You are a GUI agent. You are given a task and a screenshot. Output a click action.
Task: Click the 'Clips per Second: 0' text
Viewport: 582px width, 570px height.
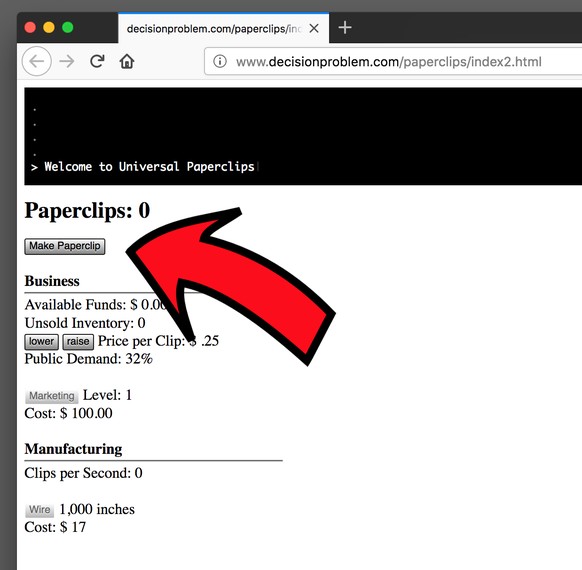pos(84,473)
